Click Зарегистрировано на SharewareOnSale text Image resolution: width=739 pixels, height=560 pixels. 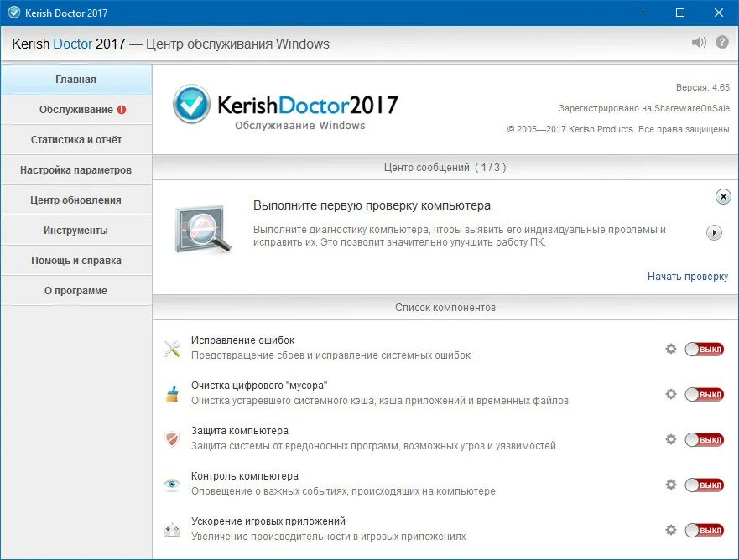644,108
